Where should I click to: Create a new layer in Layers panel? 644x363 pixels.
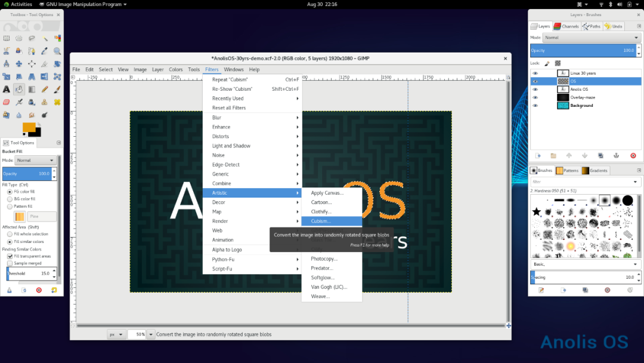tap(538, 156)
